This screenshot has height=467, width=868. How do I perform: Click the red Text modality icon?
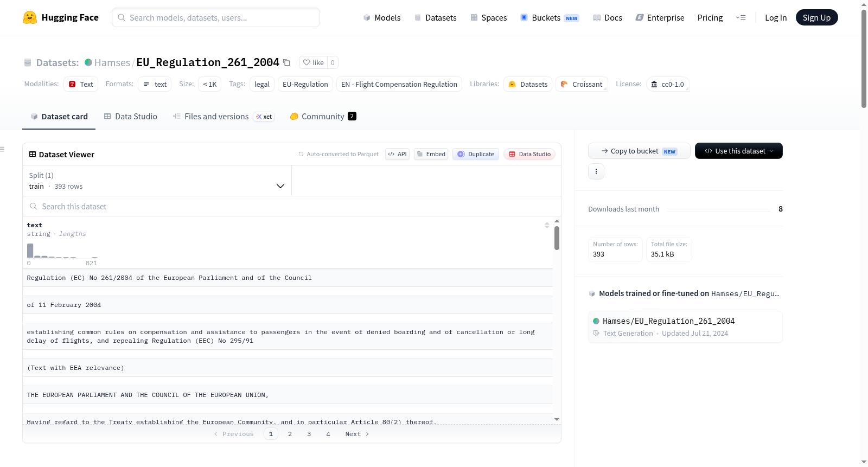(72, 84)
